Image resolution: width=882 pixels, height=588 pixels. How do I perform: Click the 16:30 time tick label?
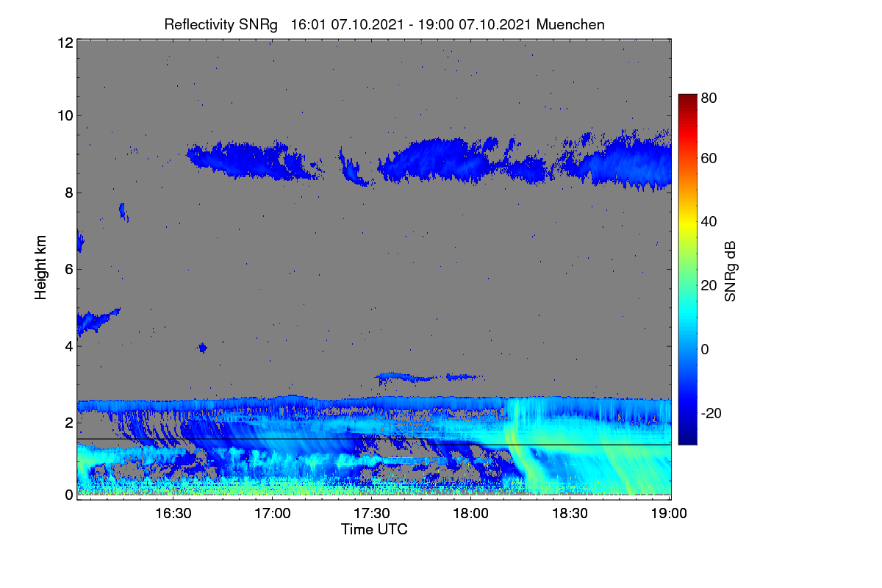click(173, 513)
